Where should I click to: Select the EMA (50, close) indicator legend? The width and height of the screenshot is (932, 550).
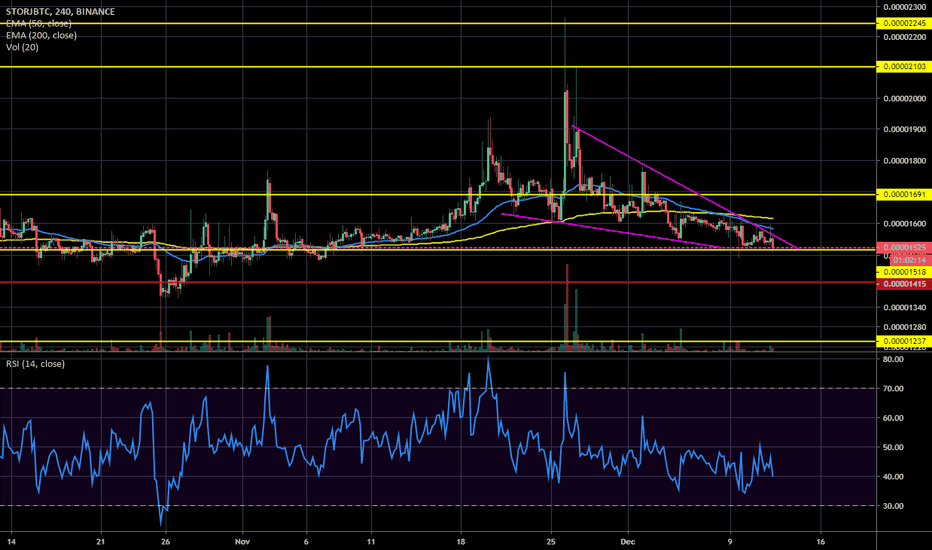click(39, 23)
